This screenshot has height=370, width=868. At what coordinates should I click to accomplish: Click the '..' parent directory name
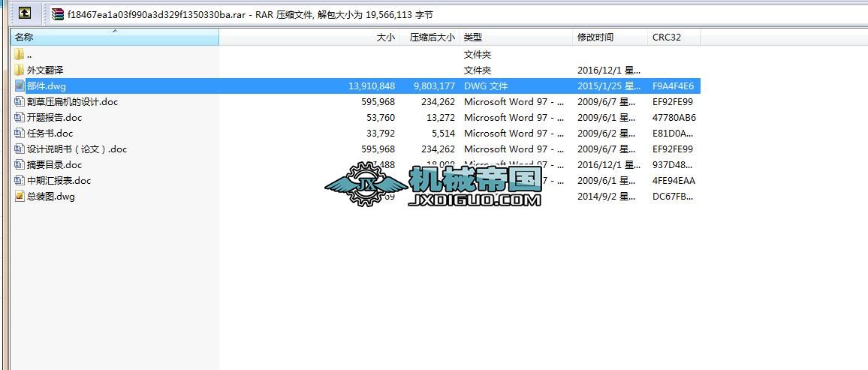[29, 55]
